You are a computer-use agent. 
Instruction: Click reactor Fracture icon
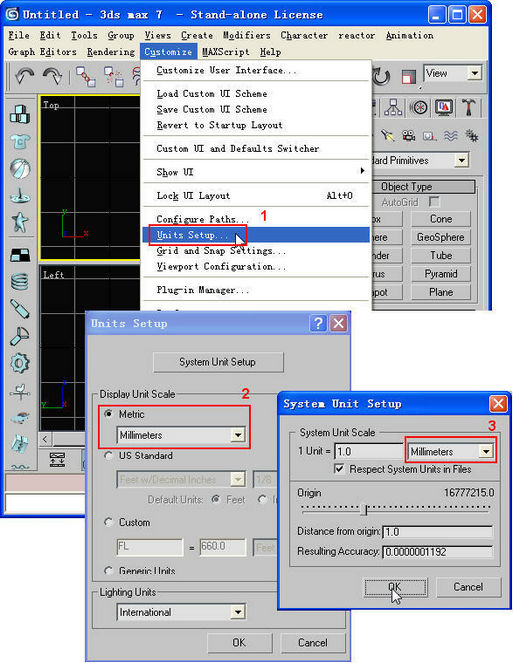tap(20, 444)
